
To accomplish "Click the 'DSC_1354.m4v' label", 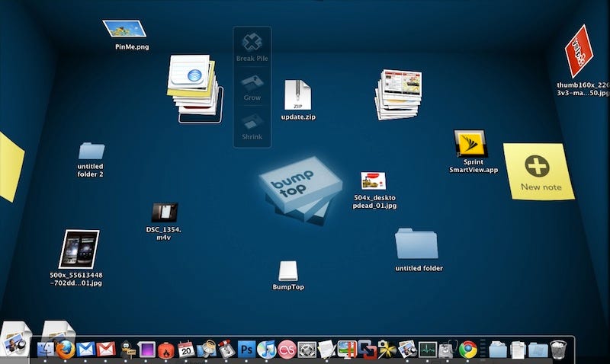I will pos(164,233).
